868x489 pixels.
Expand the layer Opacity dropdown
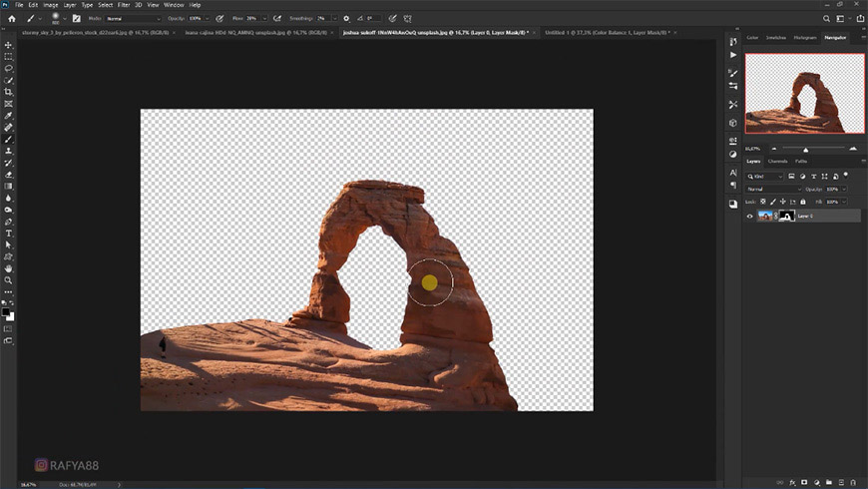pyautogui.click(x=844, y=189)
